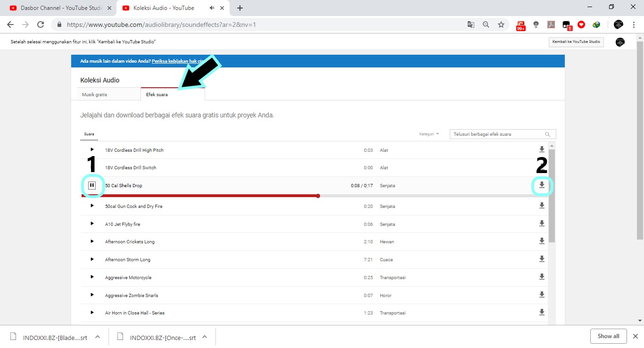
Task: Click the search magnifier in sound effects box
Action: pyautogui.click(x=548, y=134)
